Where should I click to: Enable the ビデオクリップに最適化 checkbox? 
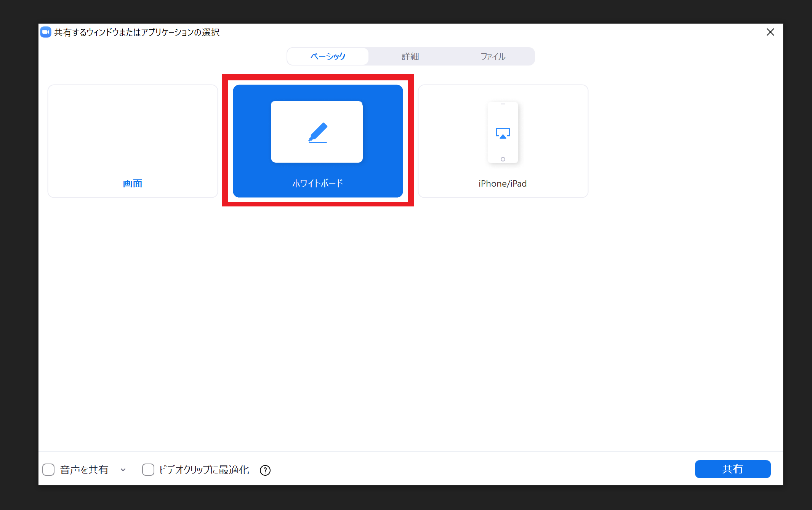point(148,470)
